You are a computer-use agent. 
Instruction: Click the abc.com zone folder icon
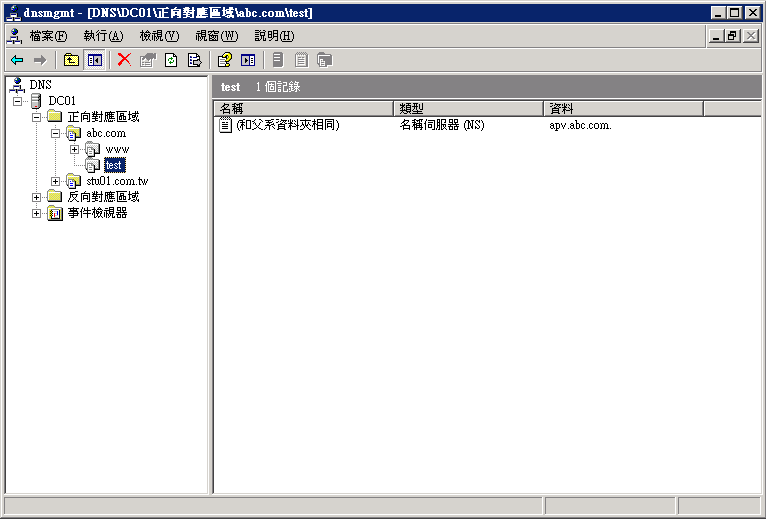[74, 133]
